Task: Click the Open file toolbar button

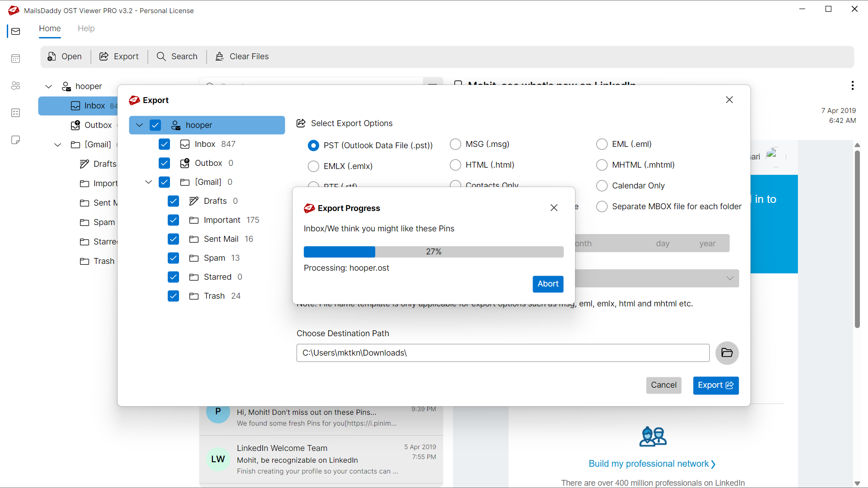Action: [x=65, y=56]
